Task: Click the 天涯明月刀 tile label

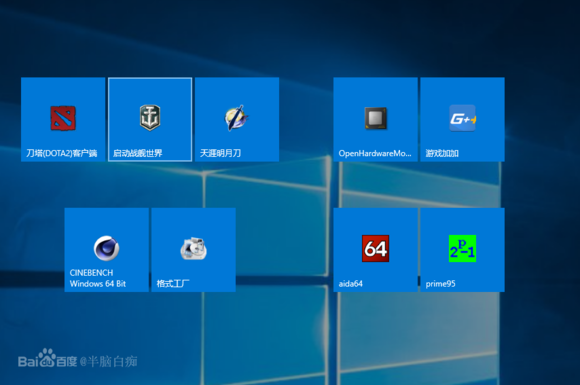Action: coord(220,153)
